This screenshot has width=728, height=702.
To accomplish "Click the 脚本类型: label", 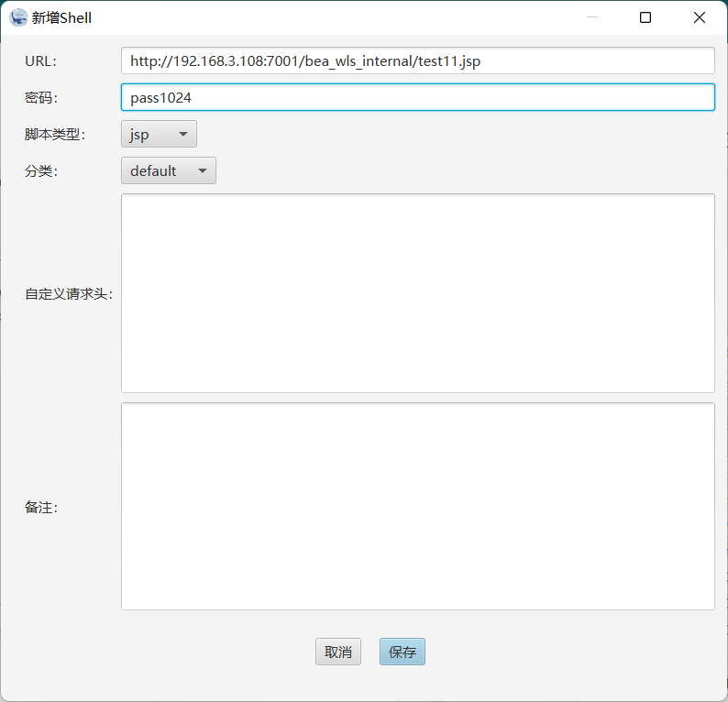I will 55,135.
